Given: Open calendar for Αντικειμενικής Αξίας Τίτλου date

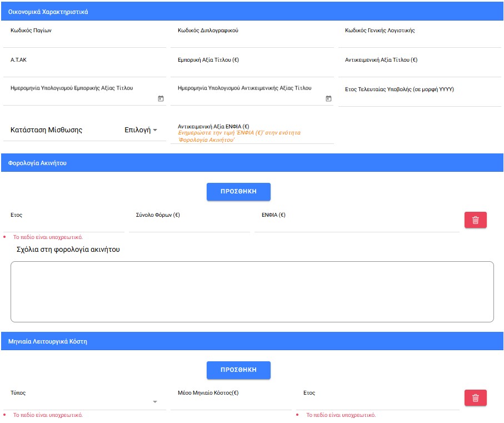Looking at the screenshot, I should [x=328, y=98].
